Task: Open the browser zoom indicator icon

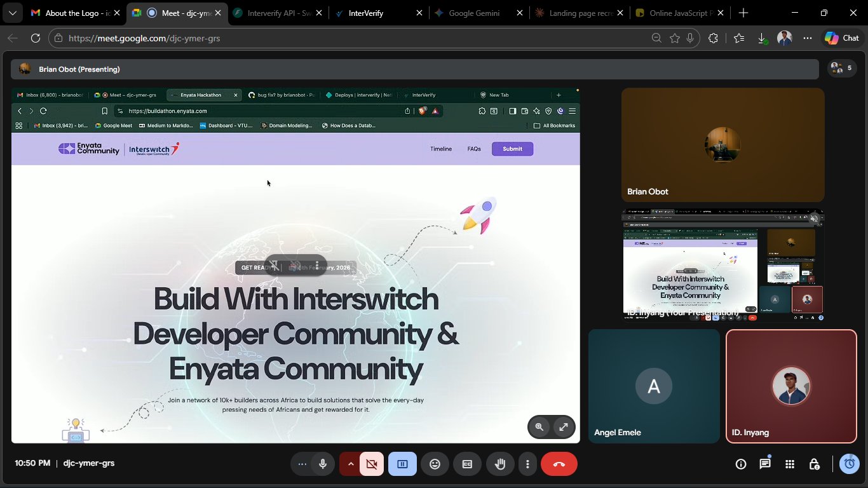Action: (656, 38)
